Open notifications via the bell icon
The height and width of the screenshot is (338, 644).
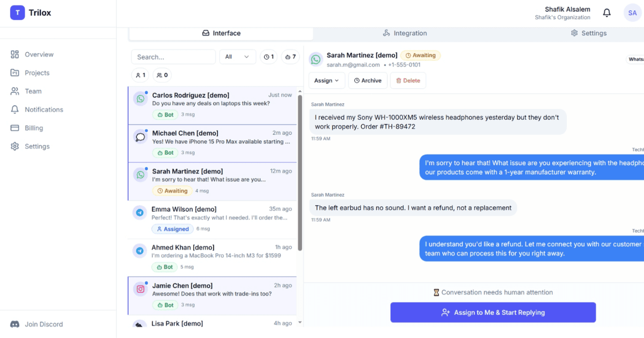pyautogui.click(x=606, y=12)
